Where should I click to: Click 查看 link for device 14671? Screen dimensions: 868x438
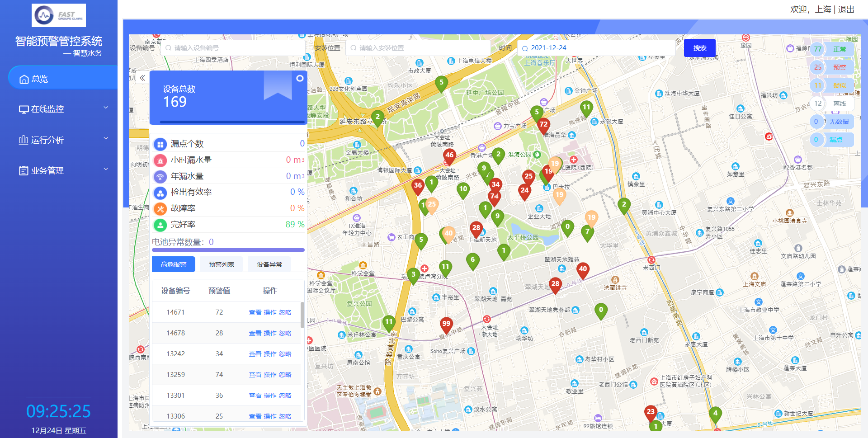(x=255, y=312)
